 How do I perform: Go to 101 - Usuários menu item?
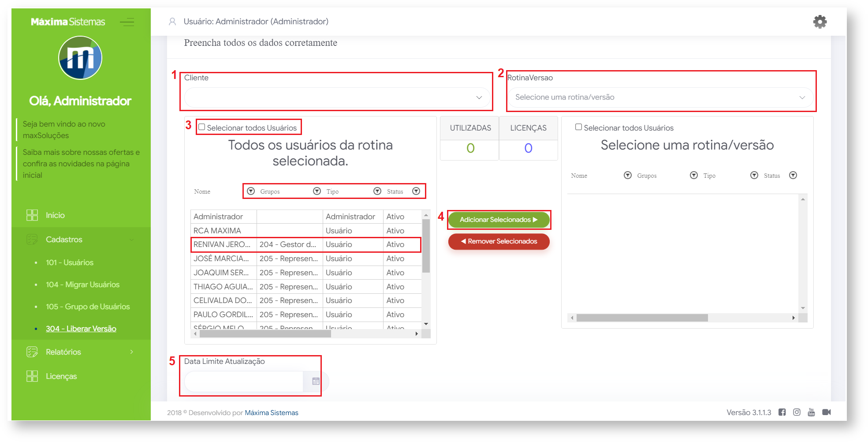point(70,262)
